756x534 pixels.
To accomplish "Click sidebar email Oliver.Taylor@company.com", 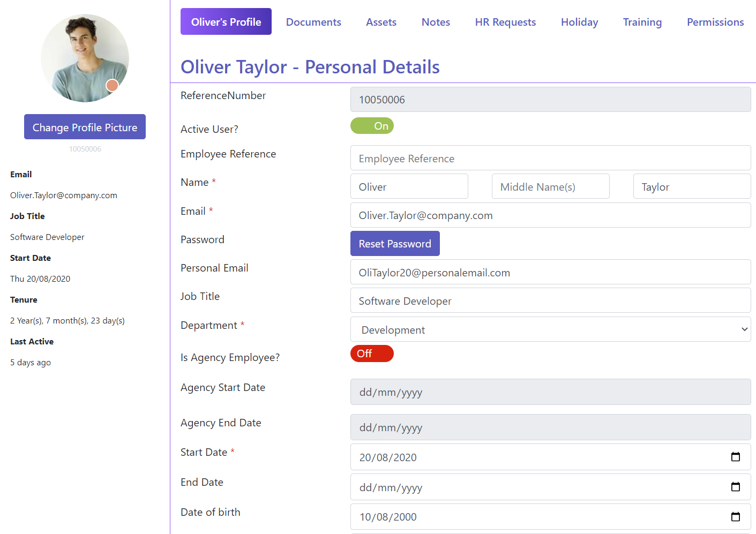I will tap(64, 195).
